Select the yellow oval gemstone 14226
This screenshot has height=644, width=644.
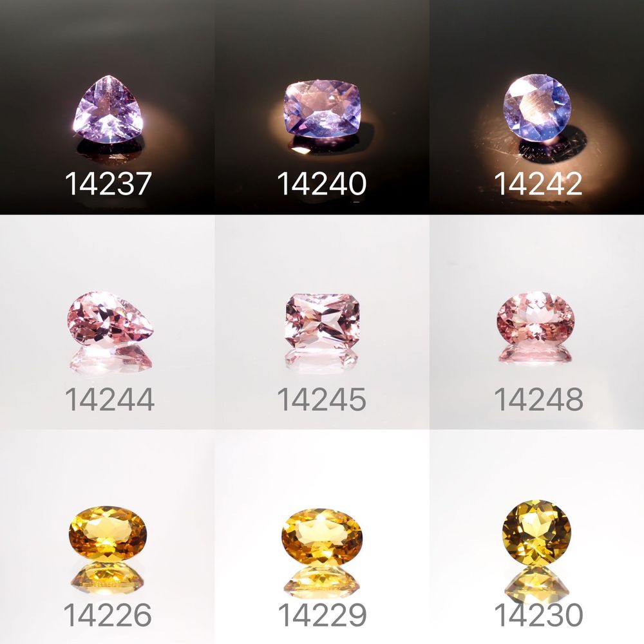coord(108,533)
